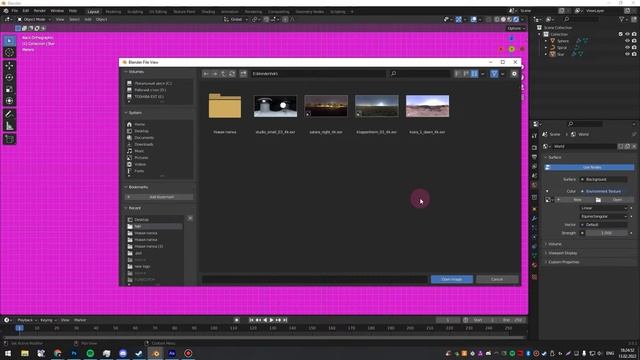640x360 pixels.
Task: Select the Scale tool
Action: (9, 89)
